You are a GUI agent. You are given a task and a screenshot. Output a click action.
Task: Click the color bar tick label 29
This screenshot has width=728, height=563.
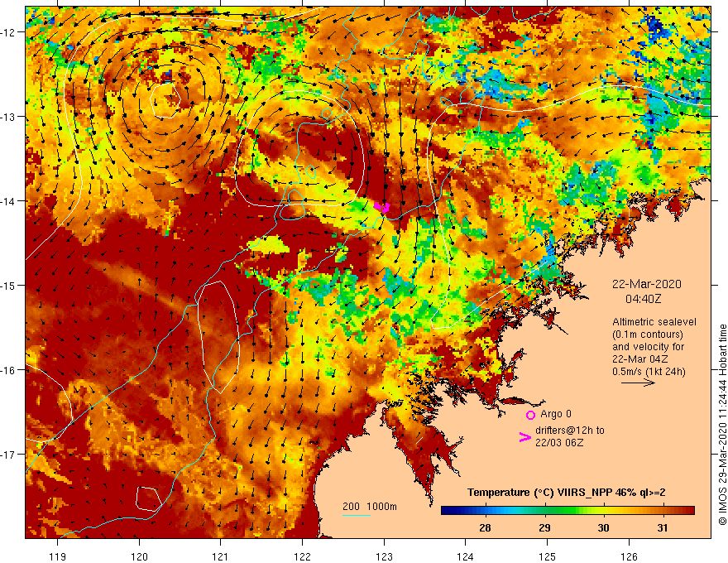[544, 527]
